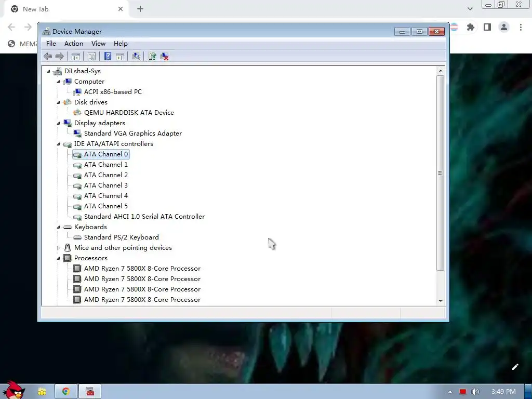
Task: Click the red flag icon in system tray
Action: pyautogui.click(x=463, y=392)
